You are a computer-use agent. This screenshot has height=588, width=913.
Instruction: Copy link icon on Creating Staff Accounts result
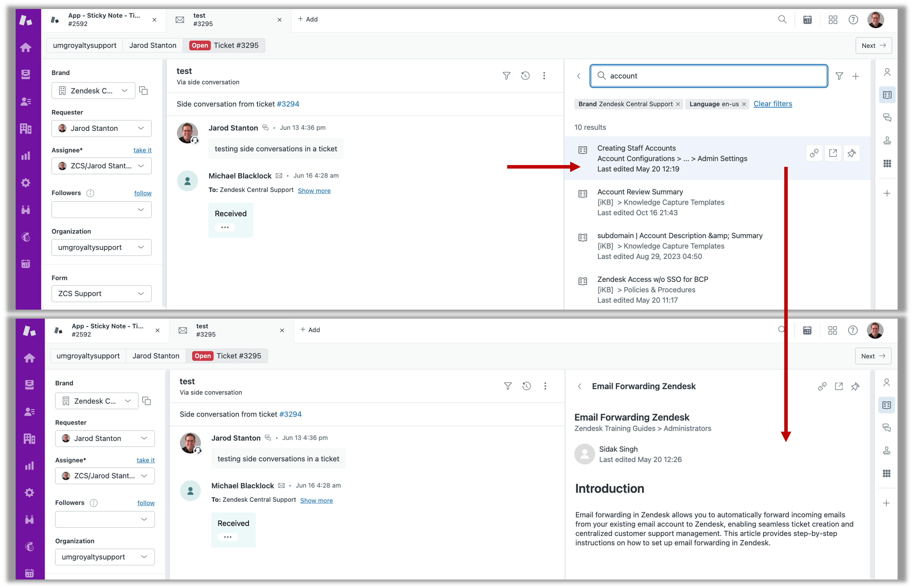point(814,153)
